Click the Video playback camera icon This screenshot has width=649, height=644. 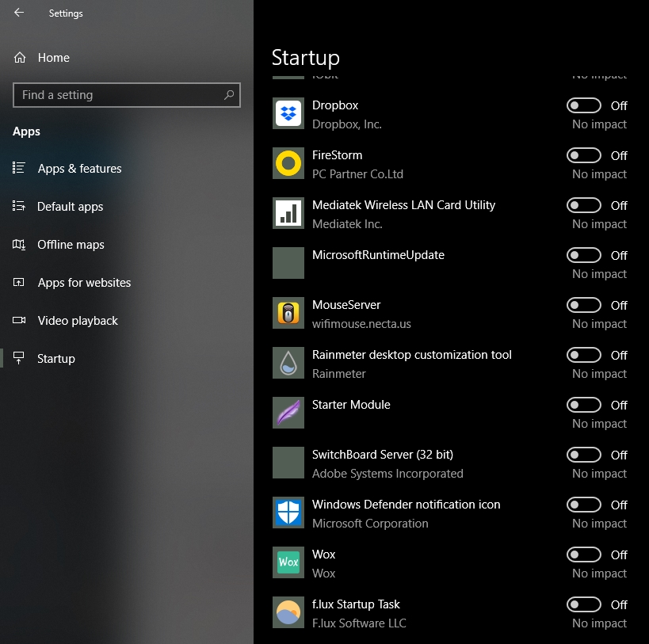19,320
